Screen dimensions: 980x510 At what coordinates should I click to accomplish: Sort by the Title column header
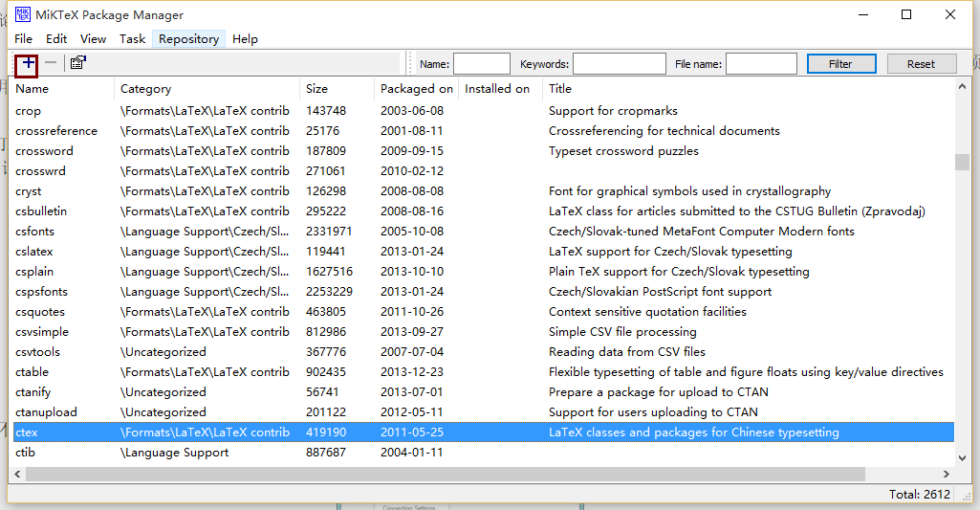[x=748, y=88]
